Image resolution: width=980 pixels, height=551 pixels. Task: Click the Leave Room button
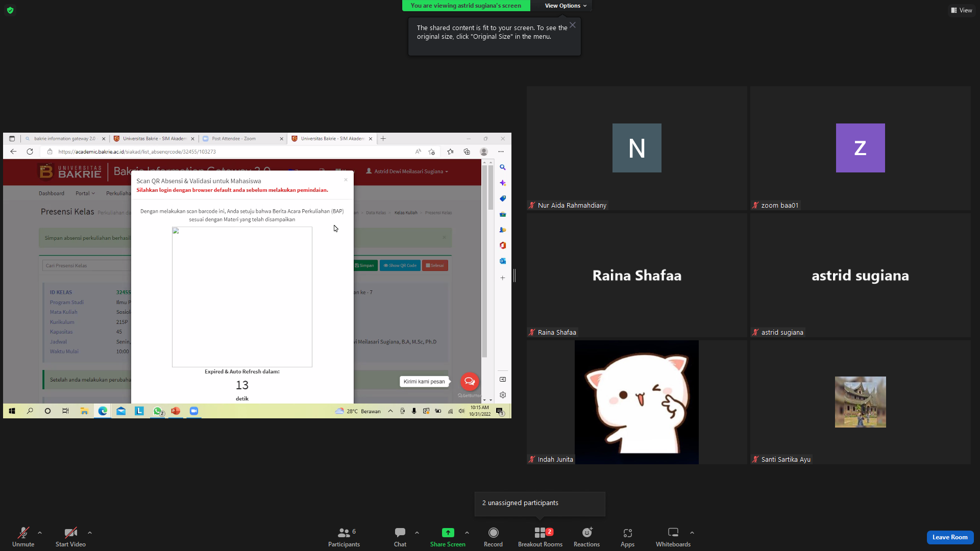coord(950,537)
